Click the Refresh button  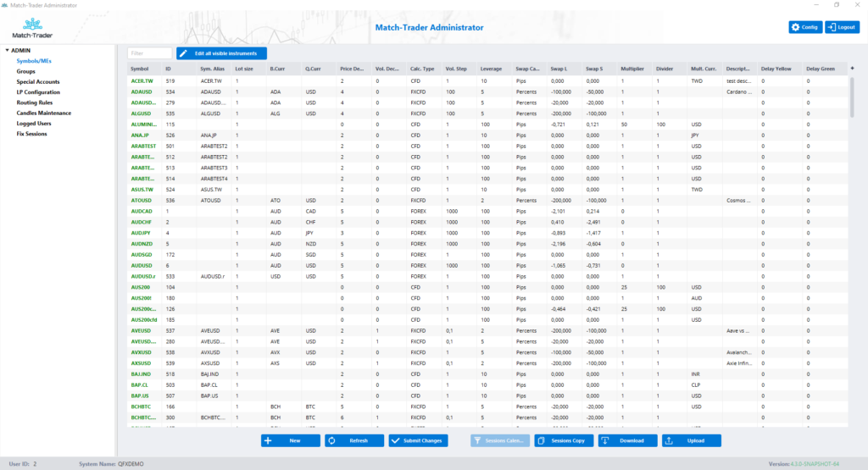pyautogui.click(x=354, y=440)
